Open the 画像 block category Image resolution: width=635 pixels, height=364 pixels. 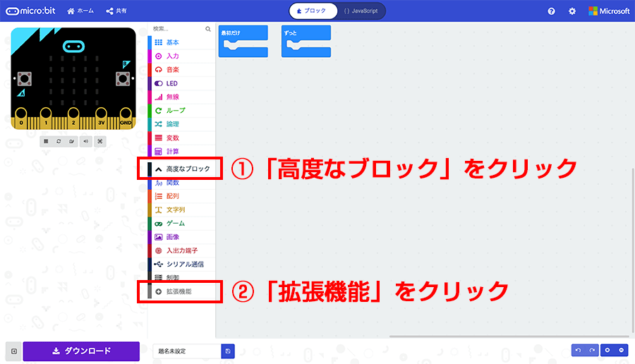click(x=181, y=237)
